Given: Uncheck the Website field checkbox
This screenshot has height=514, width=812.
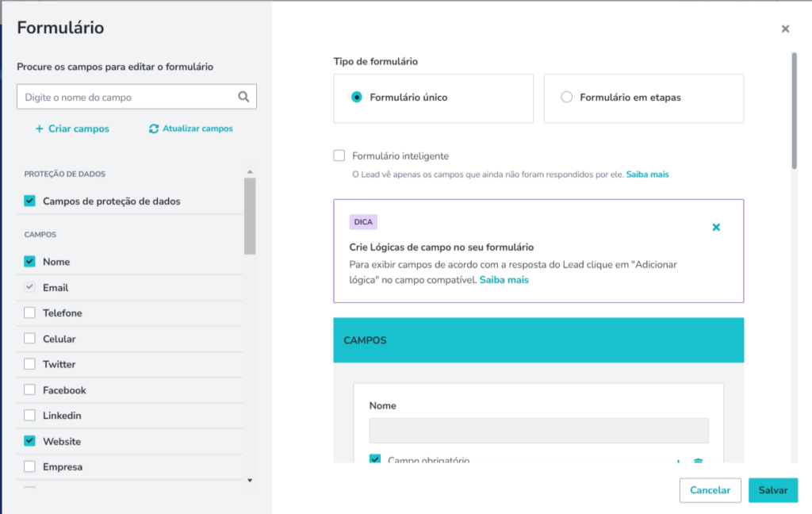Looking at the screenshot, I should (x=30, y=441).
